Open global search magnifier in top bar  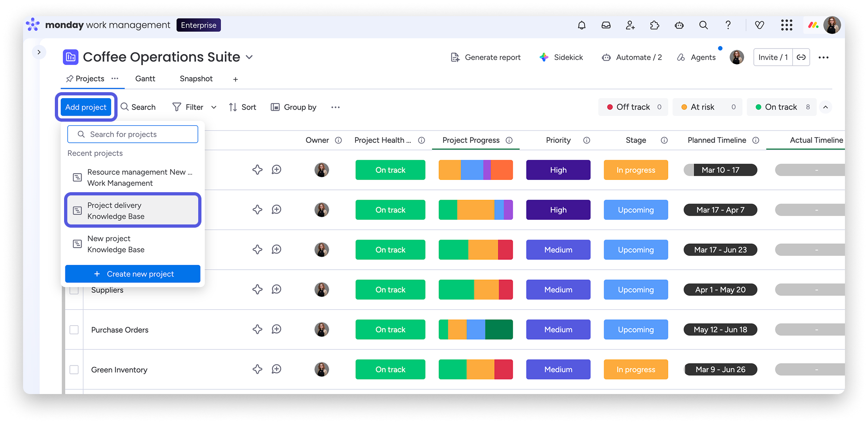[703, 25]
